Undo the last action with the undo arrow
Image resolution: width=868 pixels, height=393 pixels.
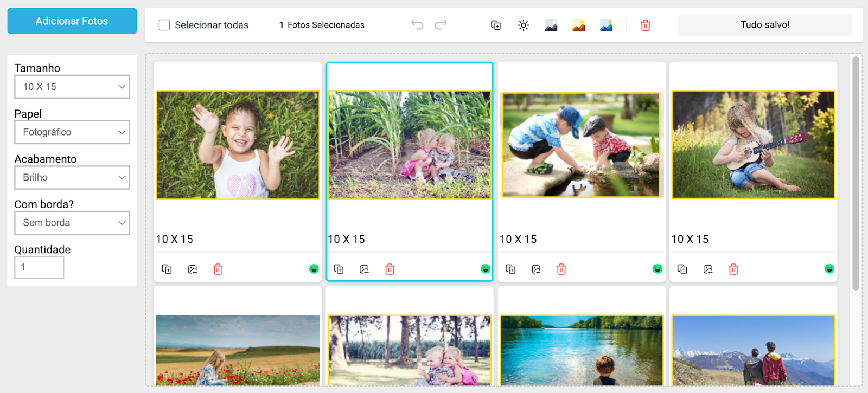417,24
